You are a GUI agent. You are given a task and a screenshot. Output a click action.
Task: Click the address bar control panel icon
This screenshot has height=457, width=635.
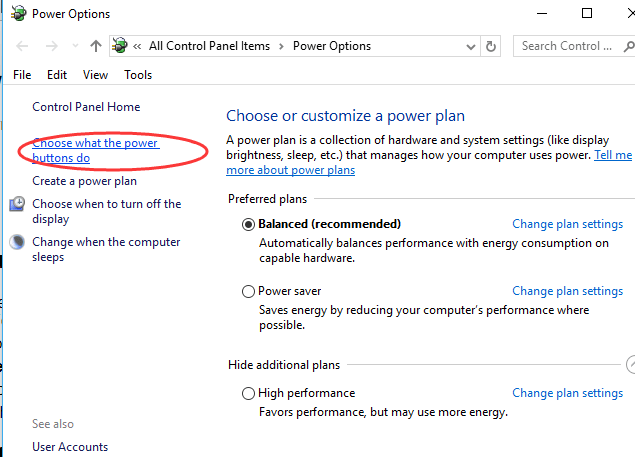[x=122, y=46]
